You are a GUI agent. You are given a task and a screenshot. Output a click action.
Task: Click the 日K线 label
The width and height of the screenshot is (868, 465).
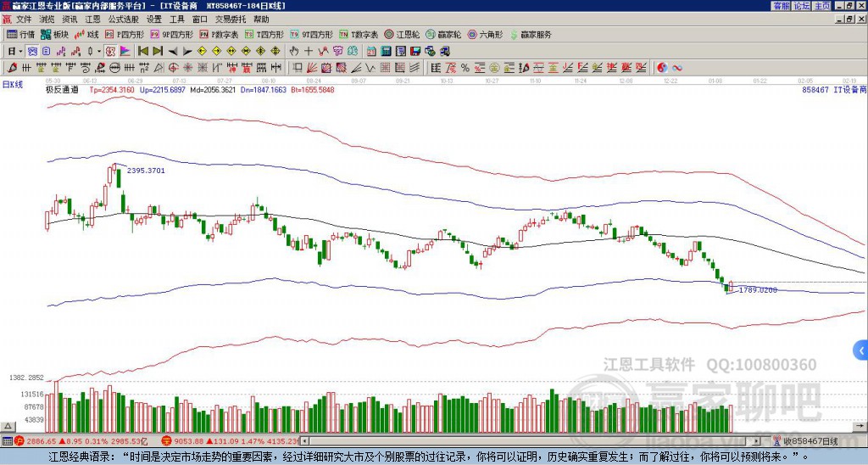click(13, 85)
